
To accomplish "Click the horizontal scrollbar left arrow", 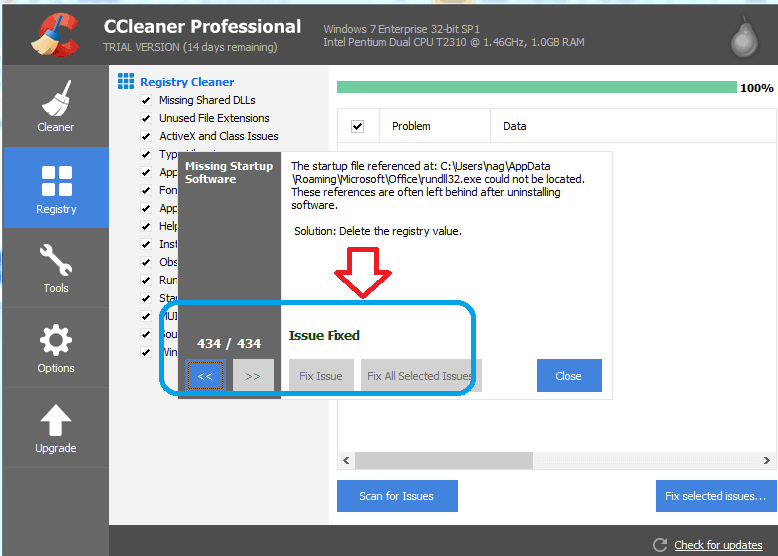I will (346, 460).
